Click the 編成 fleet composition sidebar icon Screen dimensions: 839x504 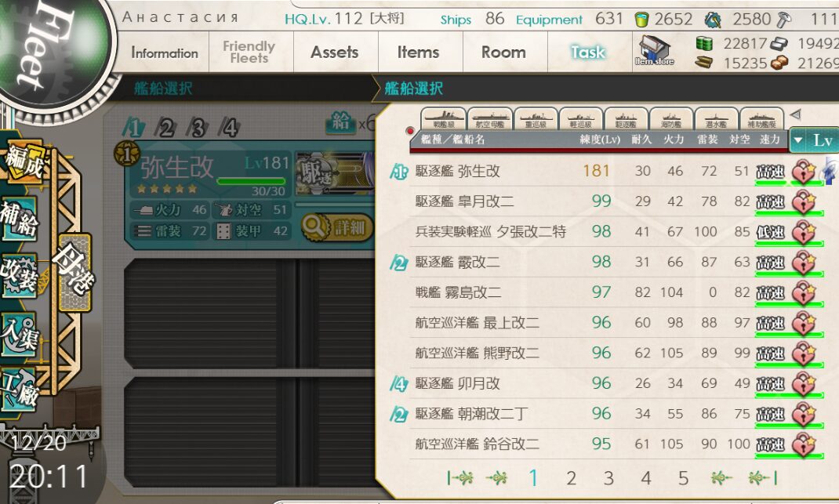coord(24,161)
